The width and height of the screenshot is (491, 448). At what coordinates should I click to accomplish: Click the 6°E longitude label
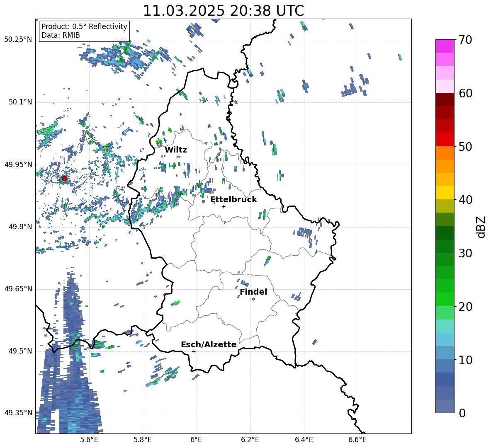click(196, 440)
